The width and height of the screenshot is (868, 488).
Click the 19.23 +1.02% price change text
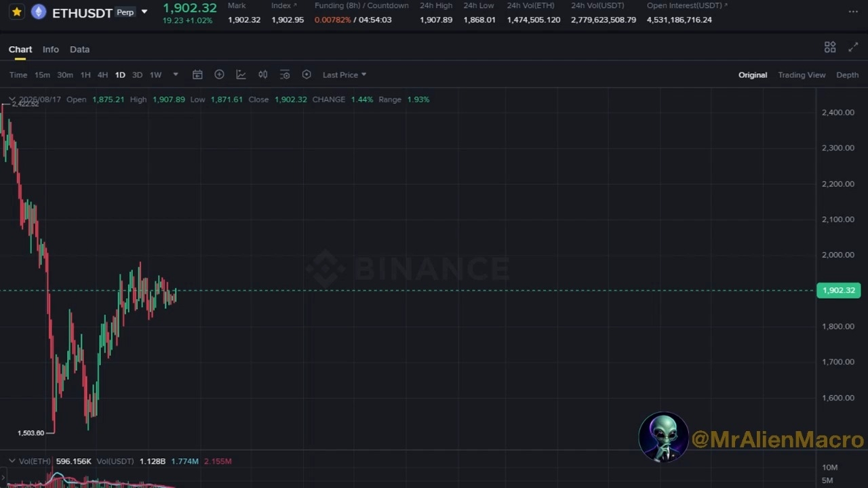[187, 20]
